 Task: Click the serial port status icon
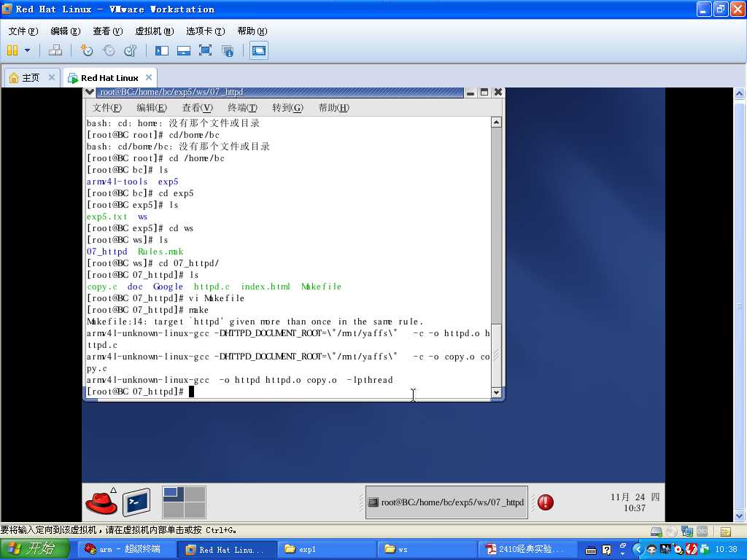tap(703, 531)
